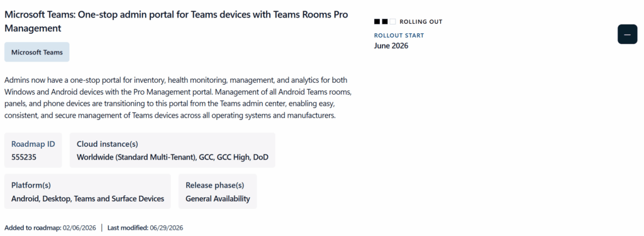Viewport: 644px width, 236px height.
Task: Click the Rollout Start label
Action: (399, 36)
